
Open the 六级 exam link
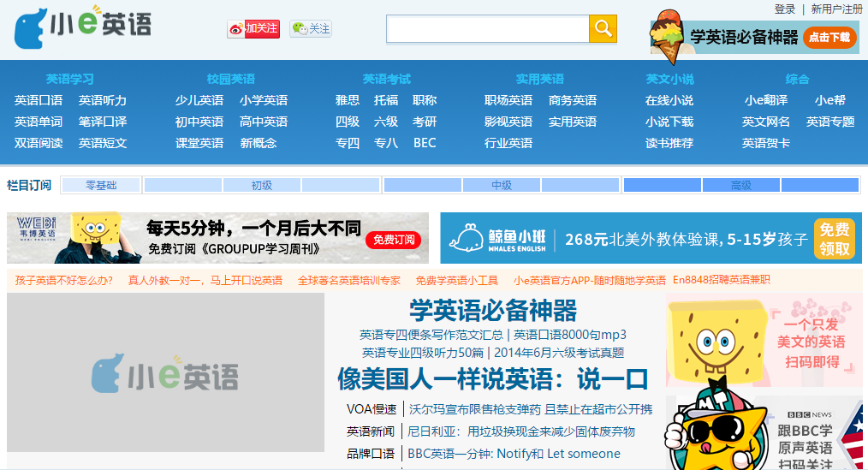(386, 122)
